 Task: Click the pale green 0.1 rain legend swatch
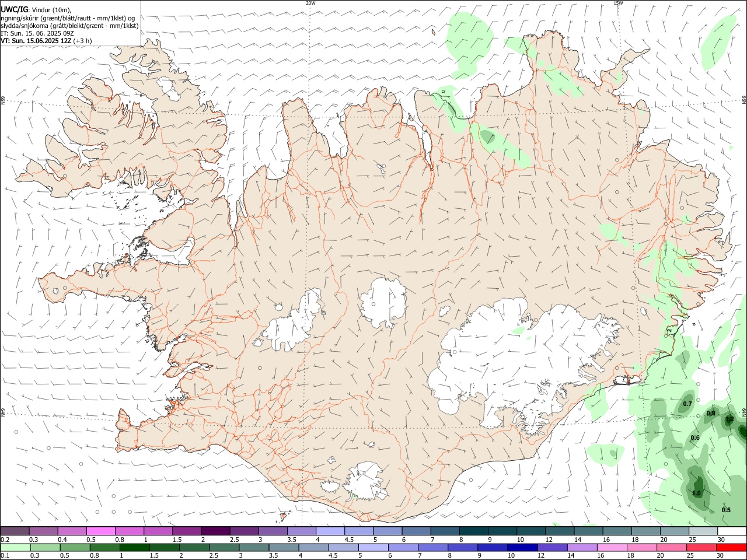click(15, 547)
